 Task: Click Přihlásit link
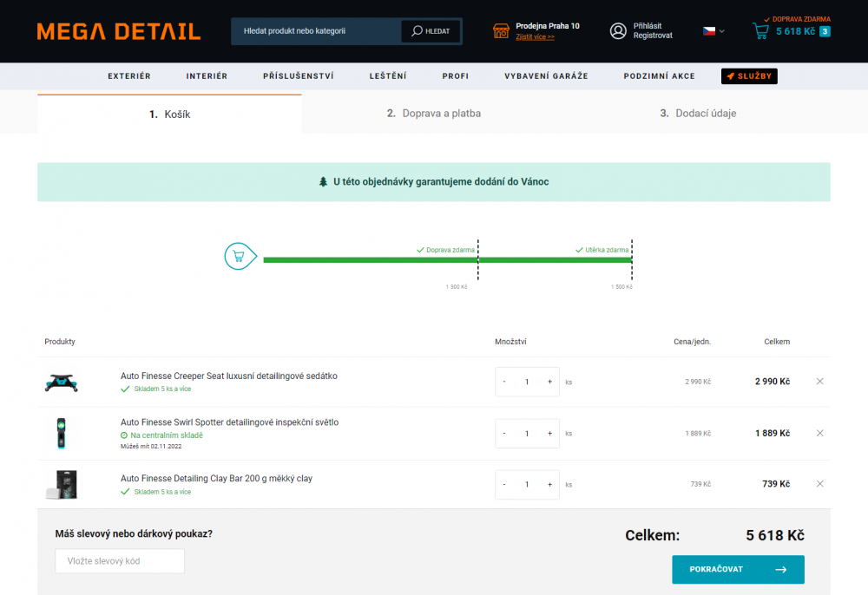pos(648,26)
